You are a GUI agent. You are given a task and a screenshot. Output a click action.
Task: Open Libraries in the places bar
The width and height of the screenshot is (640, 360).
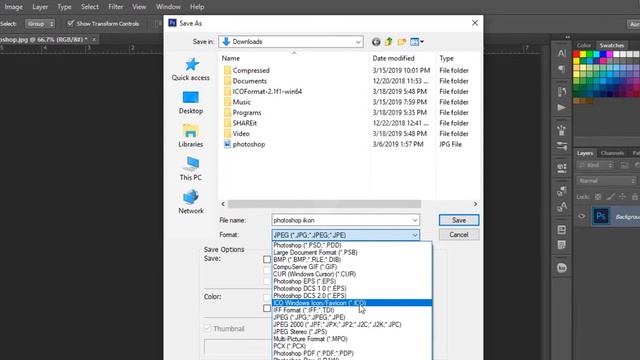[x=191, y=136]
